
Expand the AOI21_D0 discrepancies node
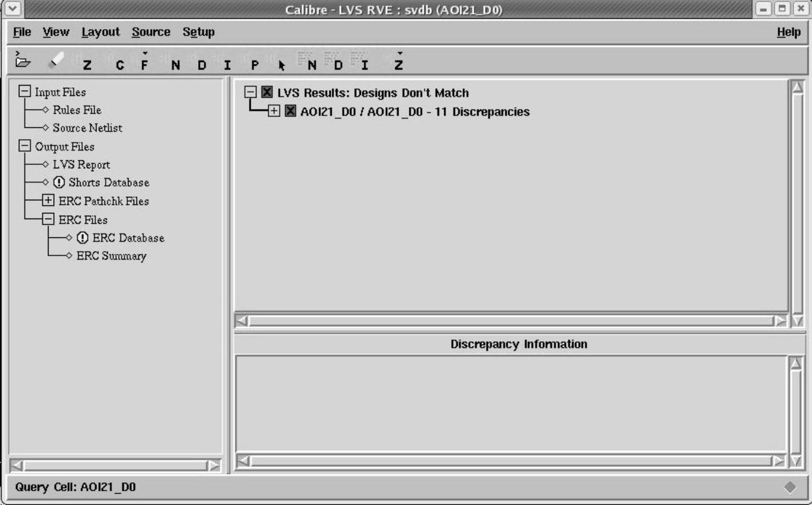coord(274,111)
